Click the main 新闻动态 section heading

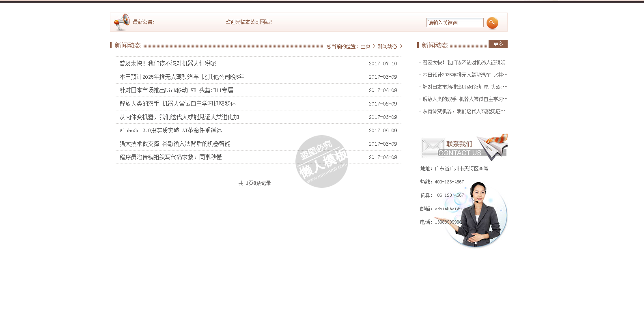click(x=127, y=45)
